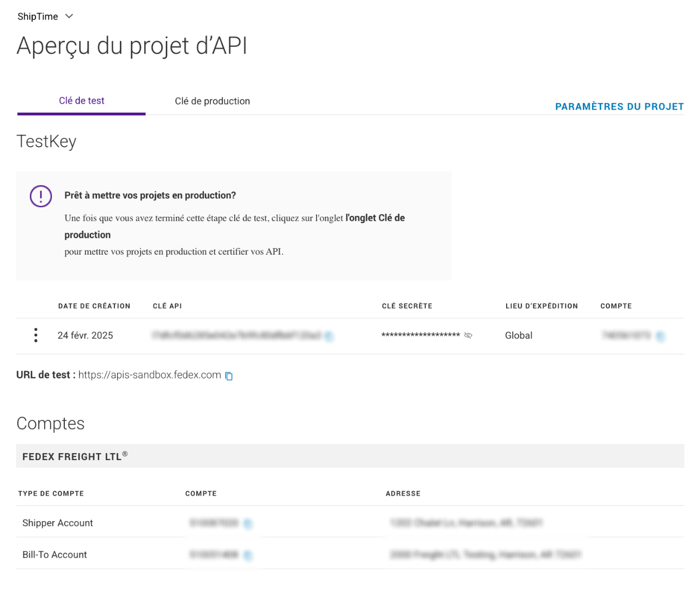This screenshot has height=591, width=700.
Task: Click the LIEU D'EXPÉDITION column header
Action: coord(541,306)
